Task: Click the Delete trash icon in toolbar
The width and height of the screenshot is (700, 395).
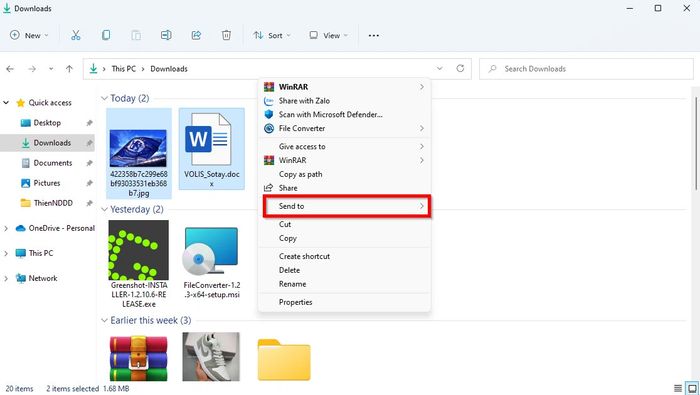Action: point(226,35)
